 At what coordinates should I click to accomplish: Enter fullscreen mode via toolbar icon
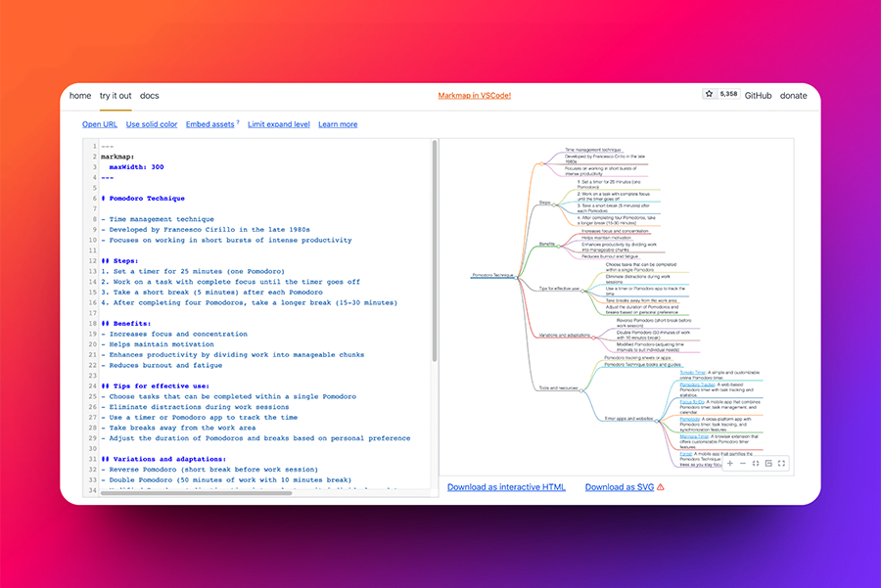(x=781, y=463)
